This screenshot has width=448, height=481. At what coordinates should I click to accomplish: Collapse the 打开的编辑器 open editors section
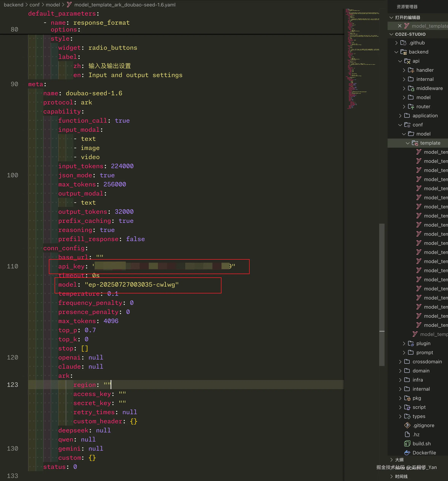[391, 17]
